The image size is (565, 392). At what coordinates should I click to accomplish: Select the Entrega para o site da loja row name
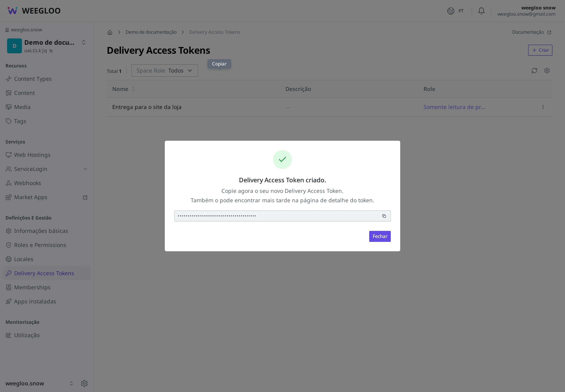(147, 107)
